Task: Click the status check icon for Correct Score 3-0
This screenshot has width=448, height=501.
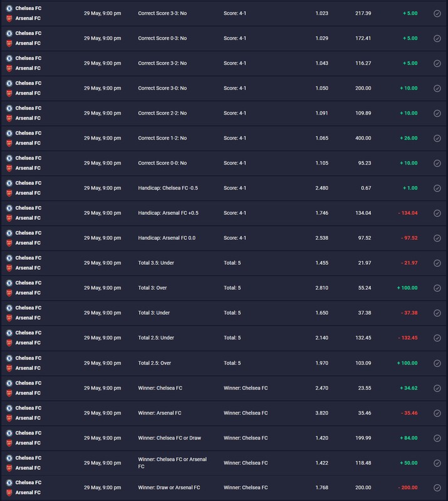Action: tap(437, 88)
